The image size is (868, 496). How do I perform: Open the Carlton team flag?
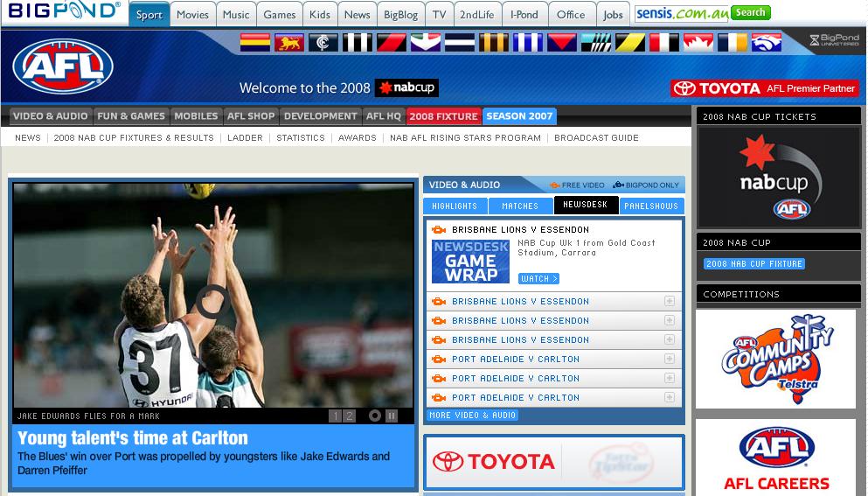323,43
